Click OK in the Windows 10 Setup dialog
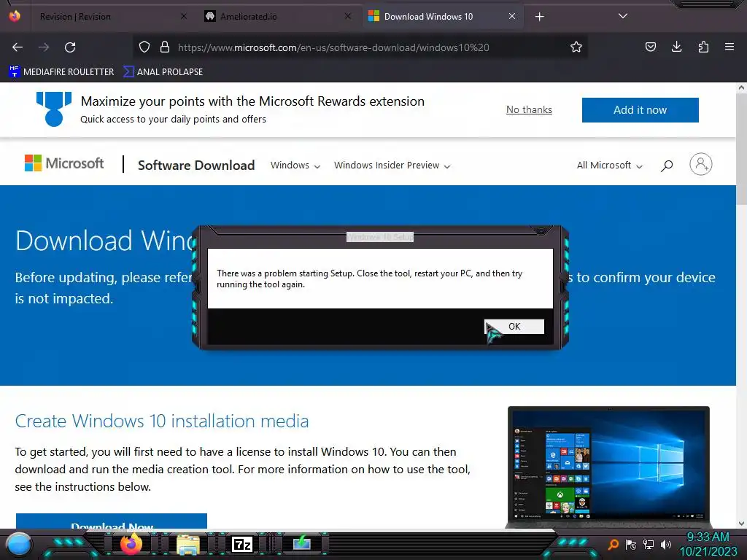 click(514, 326)
